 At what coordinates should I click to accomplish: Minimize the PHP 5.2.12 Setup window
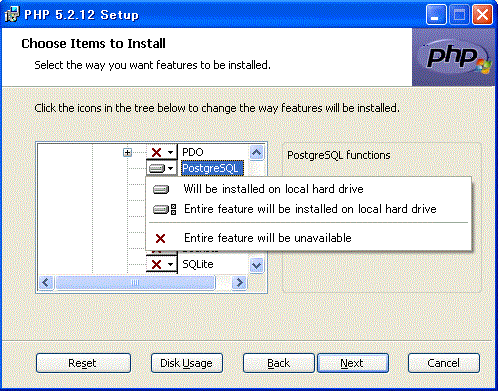pos(436,15)
